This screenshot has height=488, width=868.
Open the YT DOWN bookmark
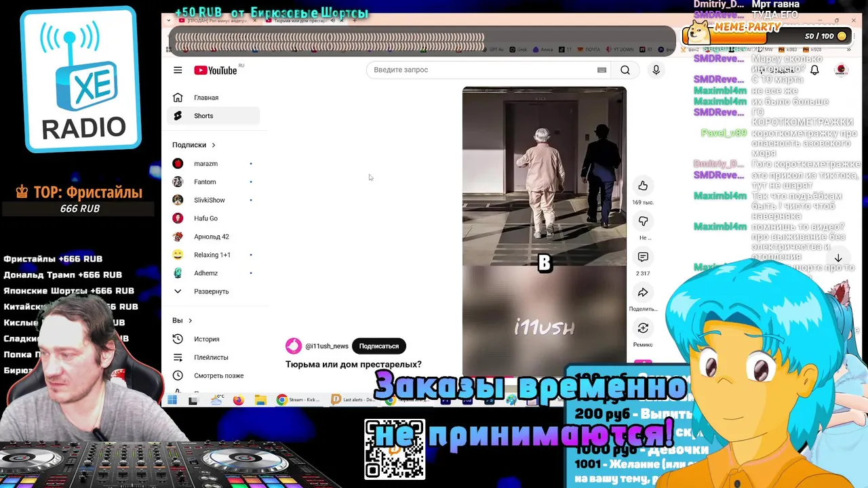tap(618, 49)
